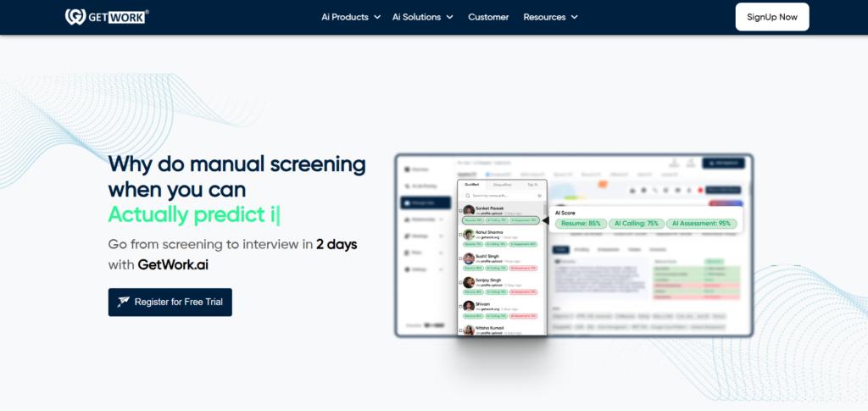This screenshot has height=411, width=868.
Task: Tick the checkbox beside Sanket Pareek
Action: (460, 211)
